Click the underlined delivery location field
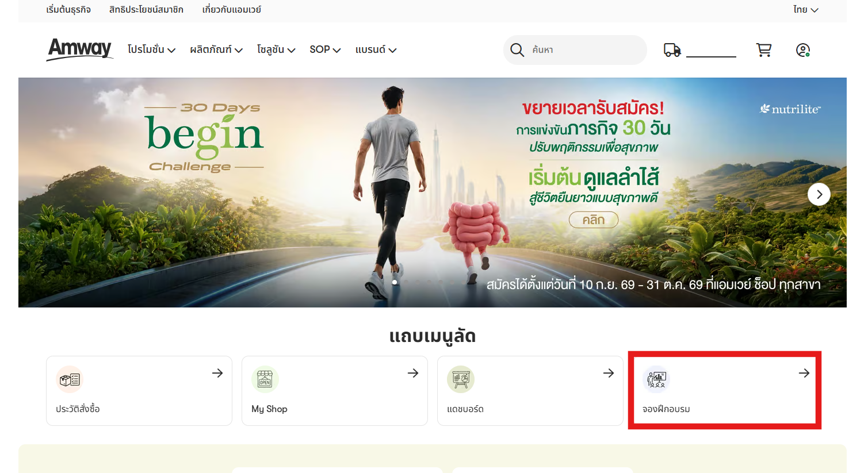Screen dimensions: 868x473 click(711, 51)
